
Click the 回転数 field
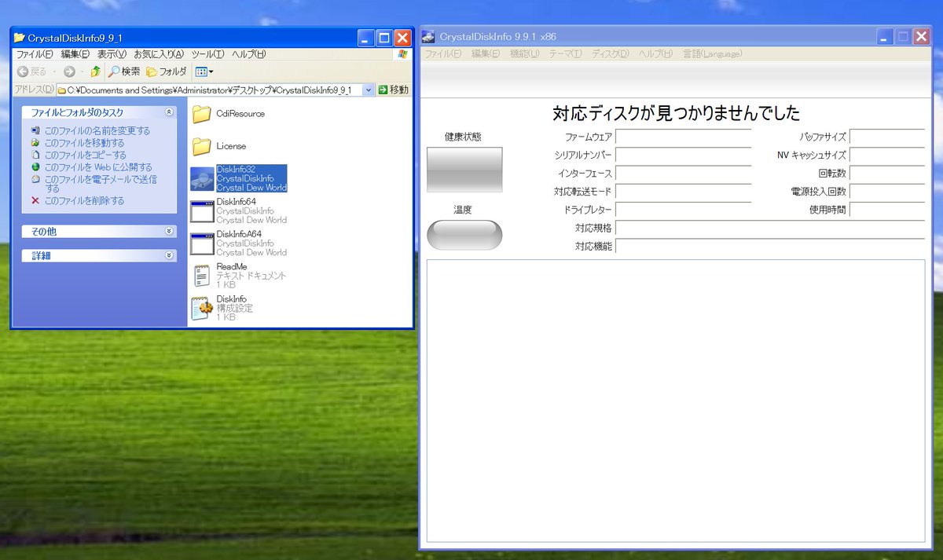[x=887, y=173]
